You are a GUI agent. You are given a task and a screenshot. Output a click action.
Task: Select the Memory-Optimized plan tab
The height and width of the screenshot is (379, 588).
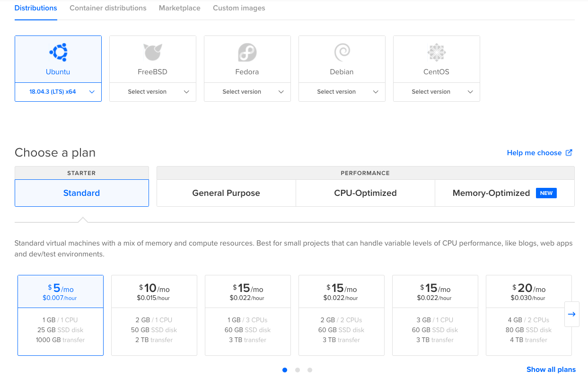(x=505, y=193)
